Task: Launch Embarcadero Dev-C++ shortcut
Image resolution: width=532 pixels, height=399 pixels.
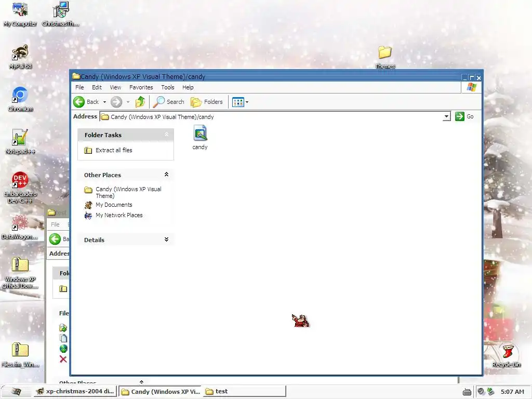Action: [x=20, y=188]
